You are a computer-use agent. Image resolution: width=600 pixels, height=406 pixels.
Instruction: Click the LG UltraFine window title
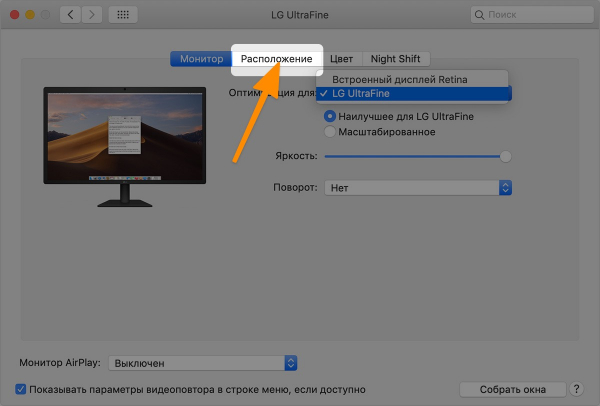tap(300, 15)
